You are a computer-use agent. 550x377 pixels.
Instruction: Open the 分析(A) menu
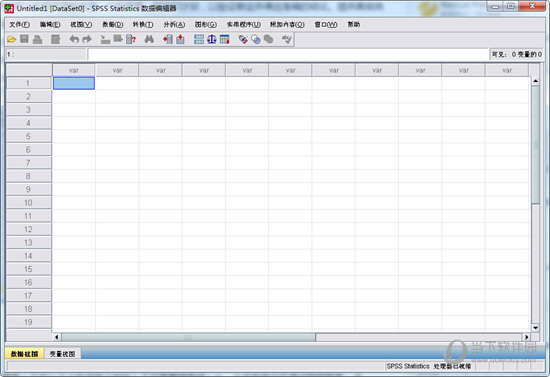pyautogui.click(x=174, y=25)
